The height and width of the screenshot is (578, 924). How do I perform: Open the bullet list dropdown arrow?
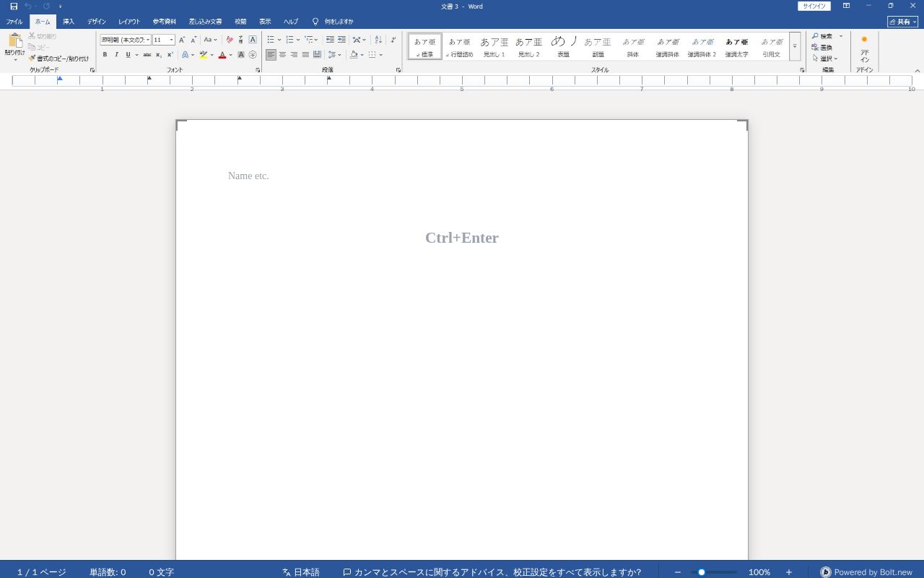pos(279,40)
